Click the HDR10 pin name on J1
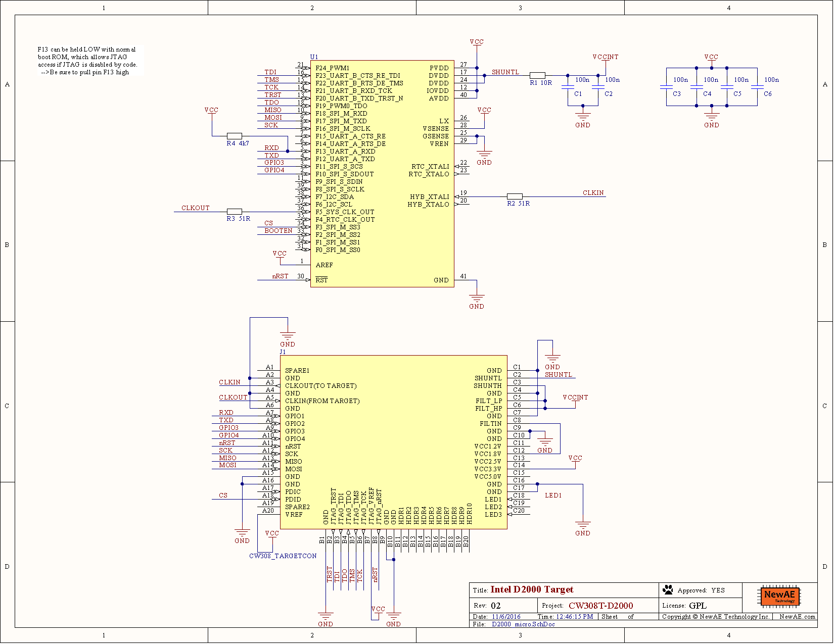 click(469, 514)
